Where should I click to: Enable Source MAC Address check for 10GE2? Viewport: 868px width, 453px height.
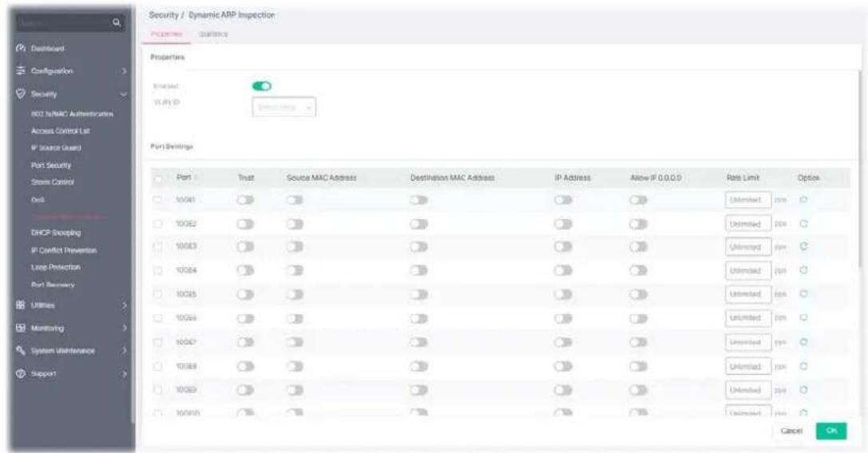click(x=295, y=224)
